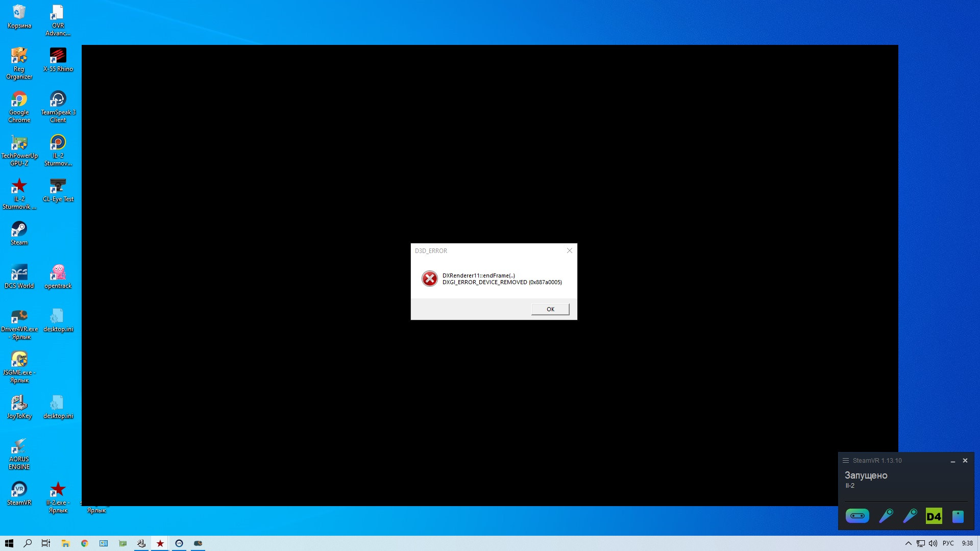Select the AORUS ENGINE desktop icon
The image size is (980, 551).
(x=19, y=454)
